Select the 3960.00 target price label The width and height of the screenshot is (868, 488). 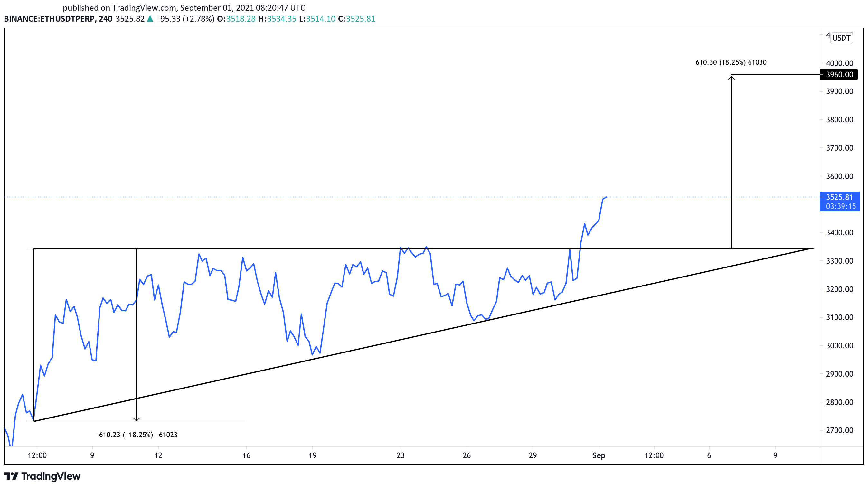coord(838,74)
